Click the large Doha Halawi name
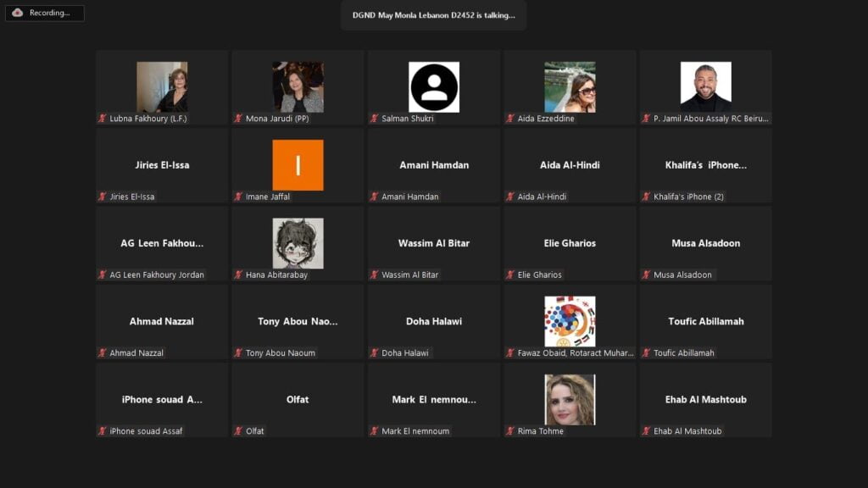 pos(434,321)
